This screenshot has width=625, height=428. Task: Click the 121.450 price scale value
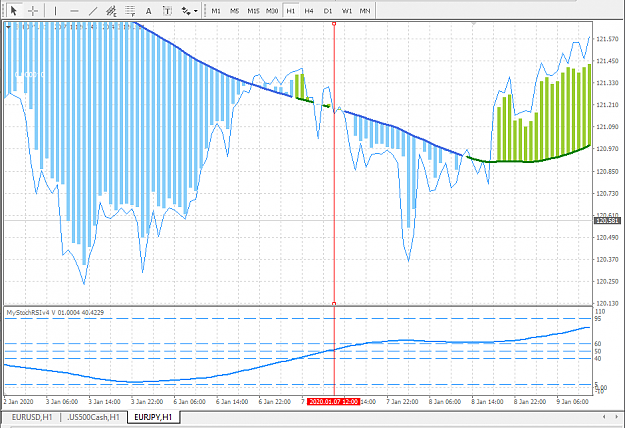pos(607,61)
